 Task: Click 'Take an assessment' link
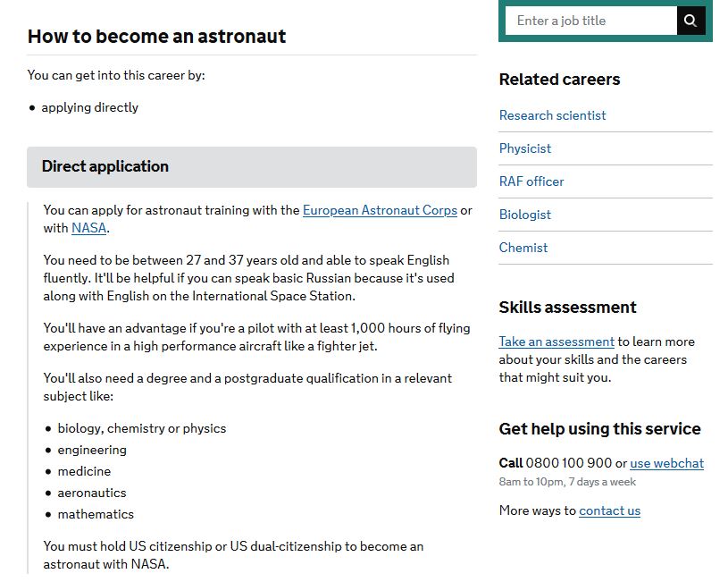556,342
